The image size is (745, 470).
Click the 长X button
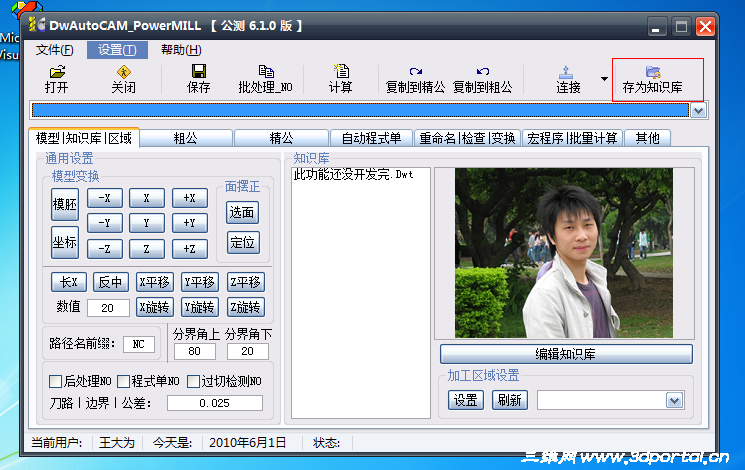tap(68, 282)
